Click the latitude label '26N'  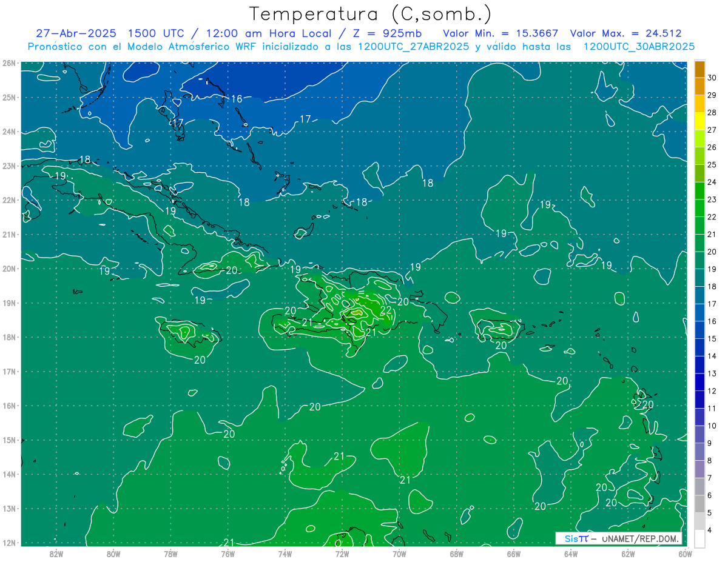[8, 63]
